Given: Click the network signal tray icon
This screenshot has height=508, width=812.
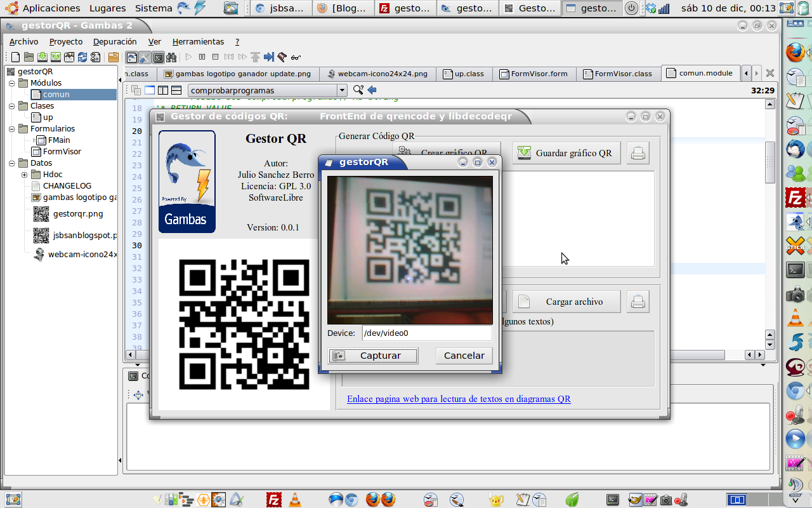Looking at the screenshot, I should point(664,8).
